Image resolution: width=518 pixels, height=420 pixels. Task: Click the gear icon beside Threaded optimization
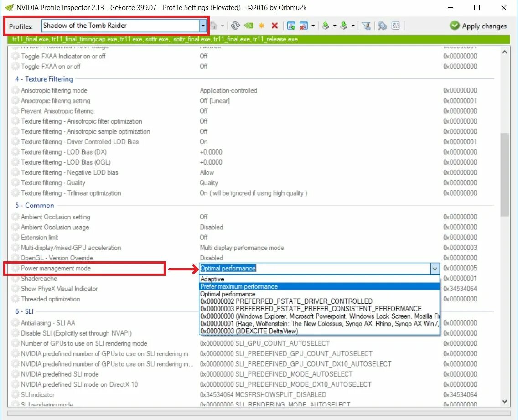pyautogui.click(x=15, y=299)
